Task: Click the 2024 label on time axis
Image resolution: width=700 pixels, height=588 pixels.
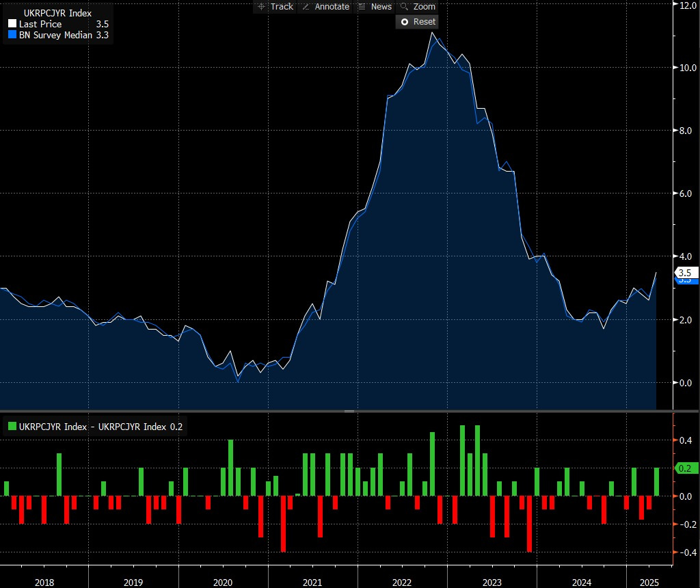Action: point(582,583)
